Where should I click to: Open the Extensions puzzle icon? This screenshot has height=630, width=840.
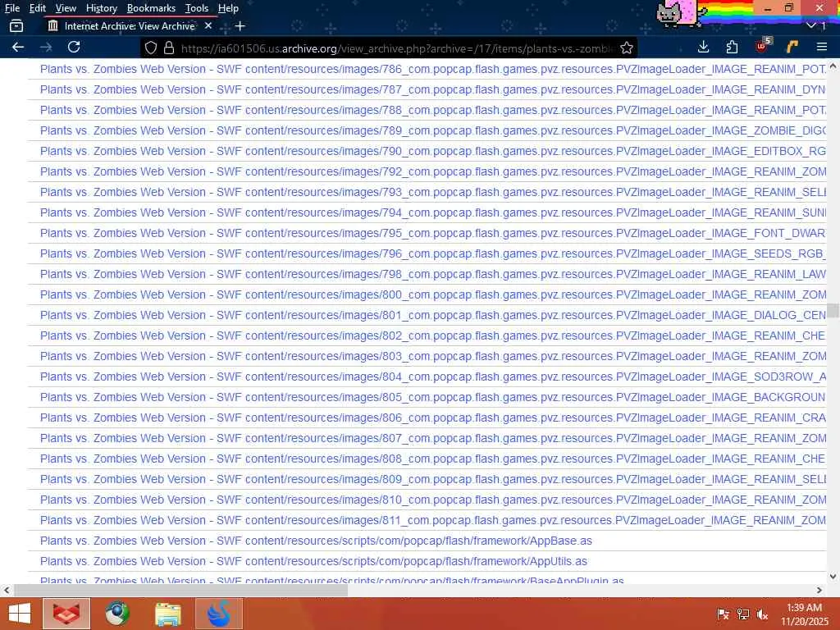pos(732,47)
